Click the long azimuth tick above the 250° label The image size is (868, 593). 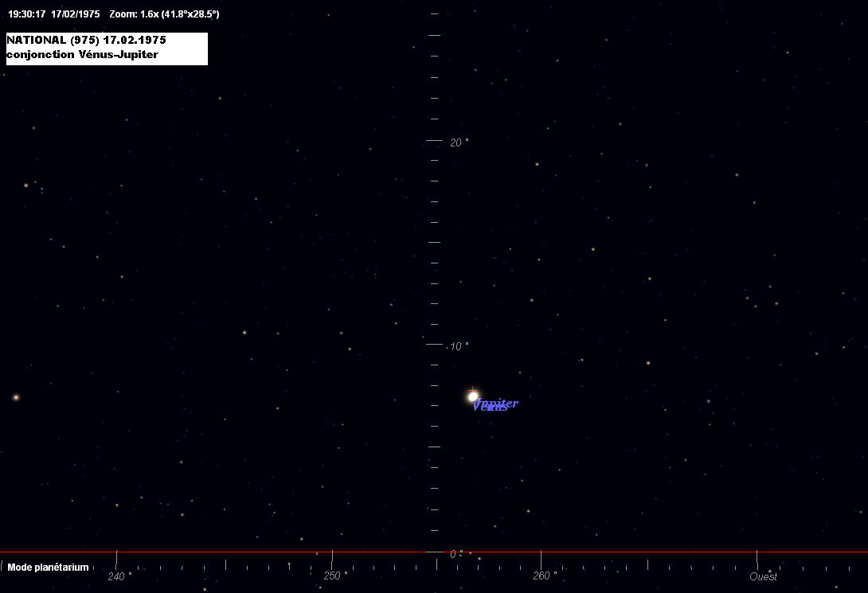click(x=332, y=559)
